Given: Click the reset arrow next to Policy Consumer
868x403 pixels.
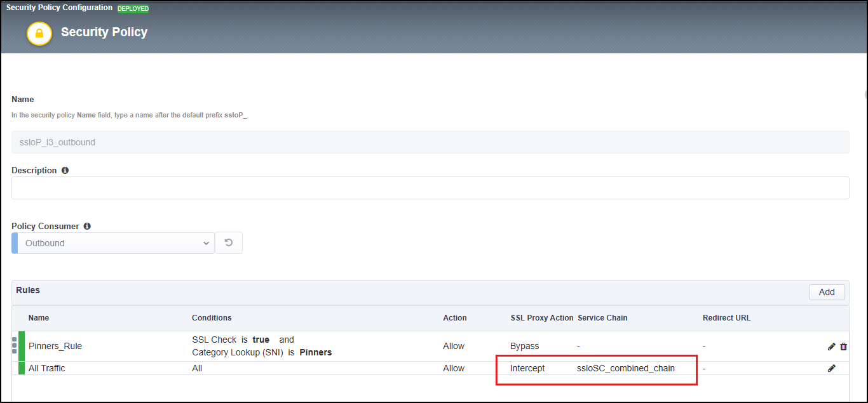Looking at the screenshot, I should click(229, 243).
